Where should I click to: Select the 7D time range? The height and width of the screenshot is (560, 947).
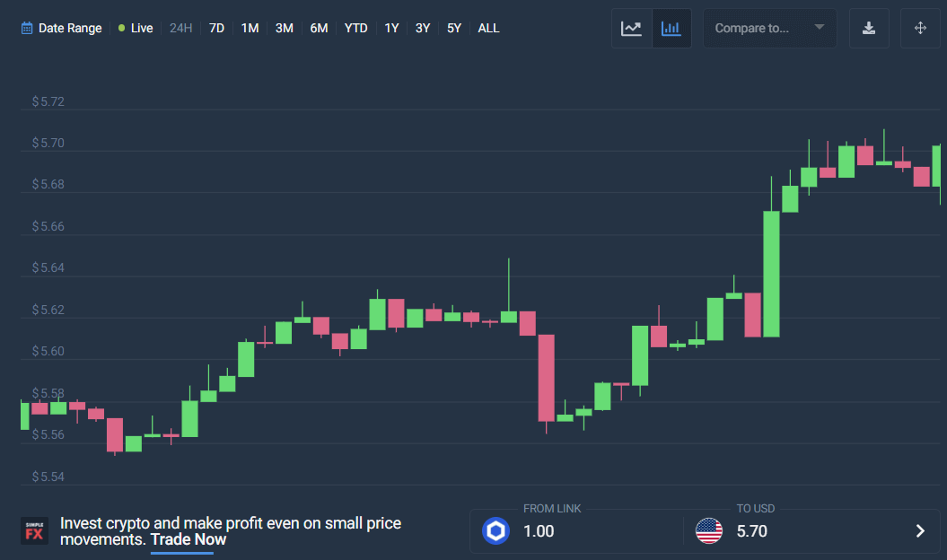[x=216, y=29]
